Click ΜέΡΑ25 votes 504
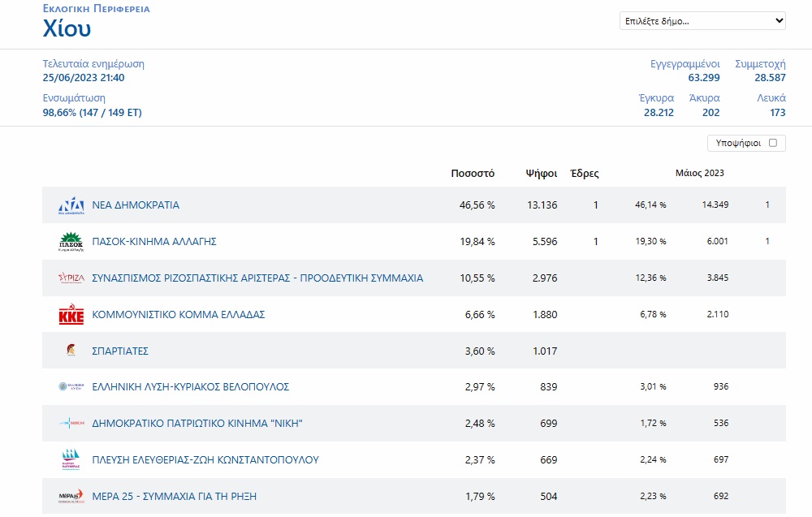Image resolution: width=812 pixels, height=517 pixels. coord(549,496)
